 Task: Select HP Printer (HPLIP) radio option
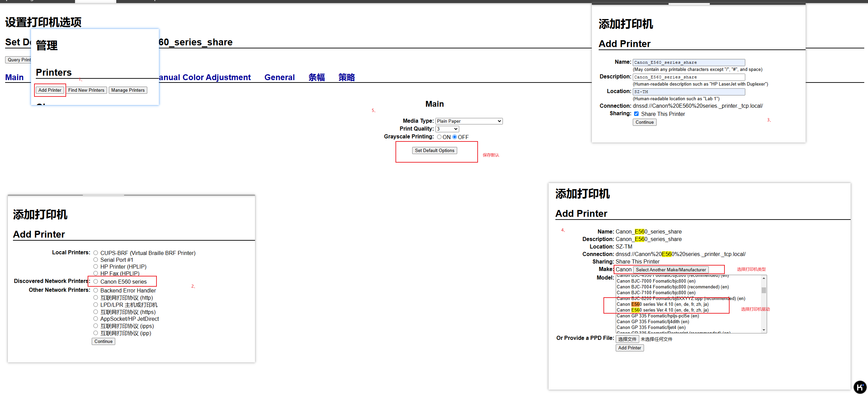click(x=96, y=267)
